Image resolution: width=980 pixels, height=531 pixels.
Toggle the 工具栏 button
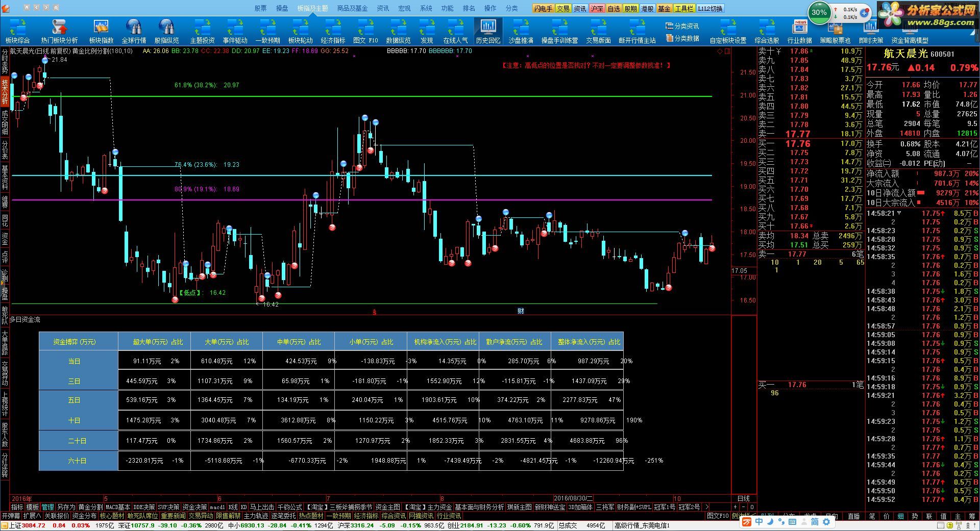coord(684,9)
